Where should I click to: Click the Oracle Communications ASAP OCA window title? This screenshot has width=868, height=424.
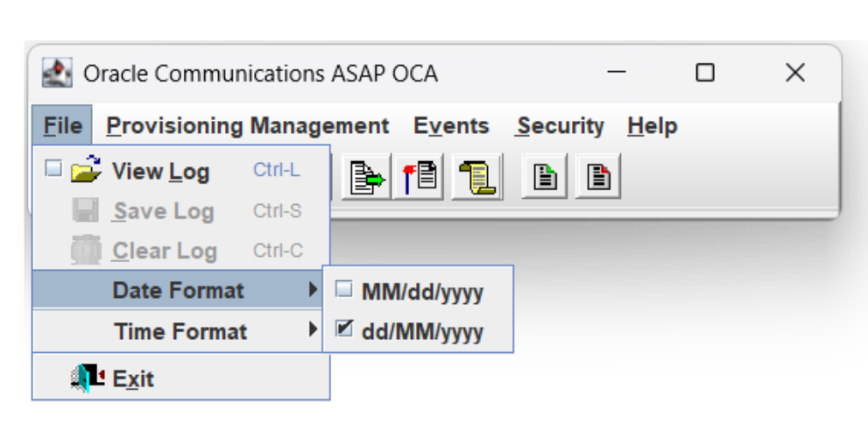[x=261, y=74]
